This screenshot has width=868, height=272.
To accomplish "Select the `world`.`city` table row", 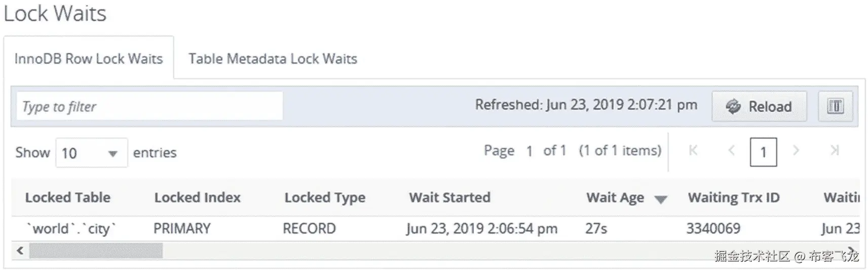I will (x=71, y=228).
